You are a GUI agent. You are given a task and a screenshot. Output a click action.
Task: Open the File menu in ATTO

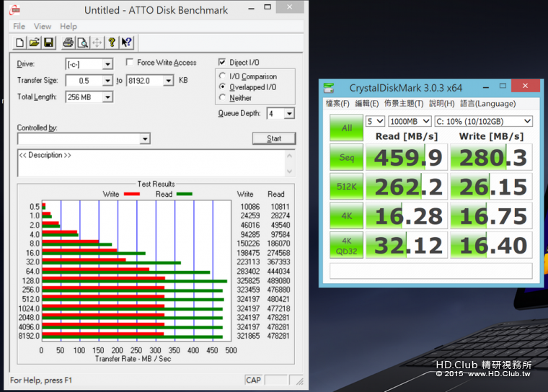click(x=19, y=27)
